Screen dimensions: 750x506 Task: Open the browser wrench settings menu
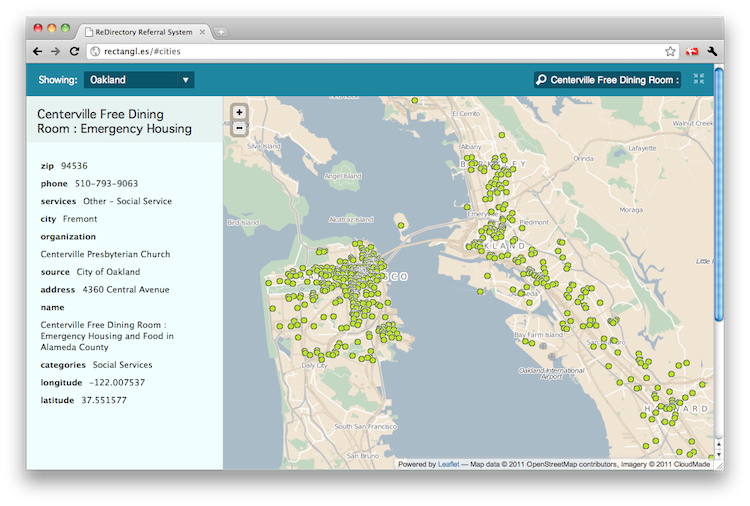pyautogui.click(x=712, y=51)
